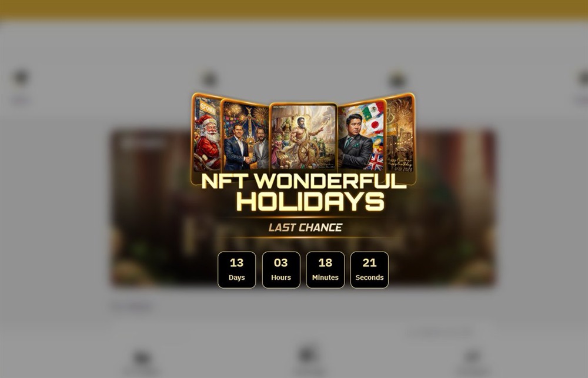Choose the suited man with flags card
Screen dimensions: 588x378
362,135
